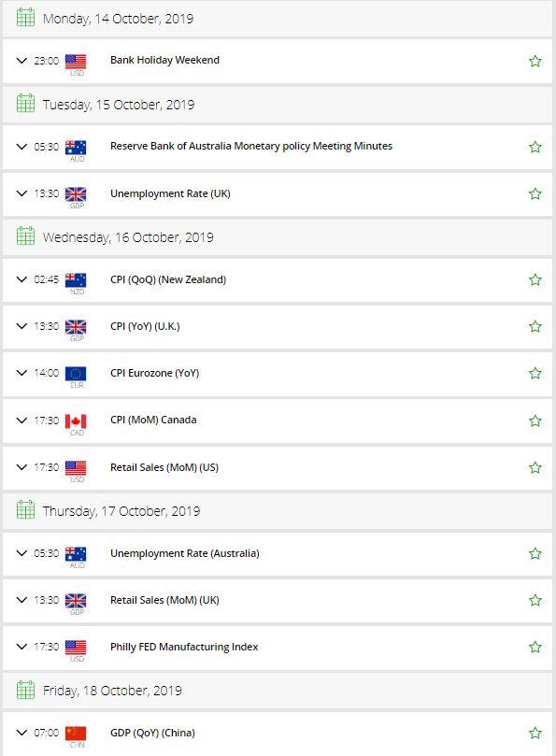The height and width of the screenshot is (756, 556).
Task: Click the 14:00 time of CPI Eurozone
Action: [x=47, y=373]
